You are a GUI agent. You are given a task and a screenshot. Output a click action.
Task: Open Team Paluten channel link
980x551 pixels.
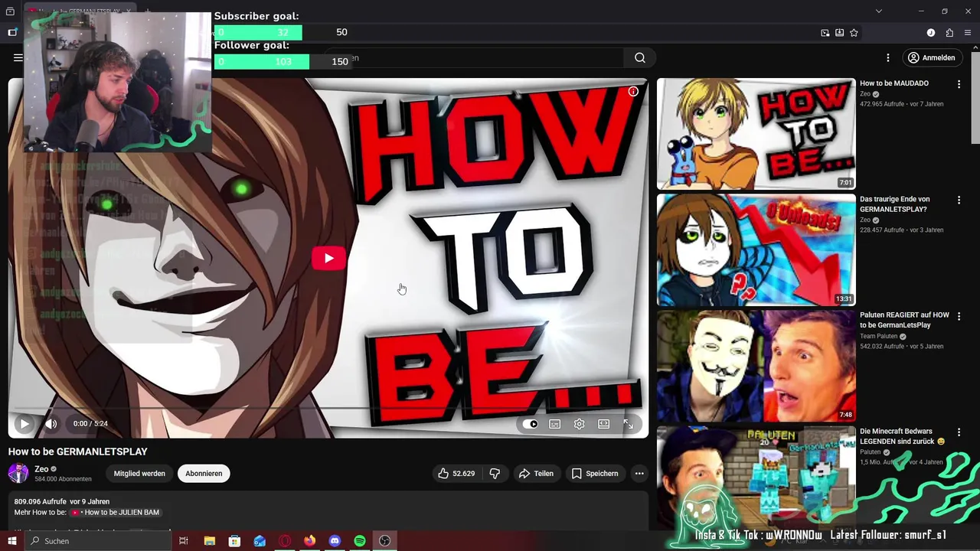point(878,336)
